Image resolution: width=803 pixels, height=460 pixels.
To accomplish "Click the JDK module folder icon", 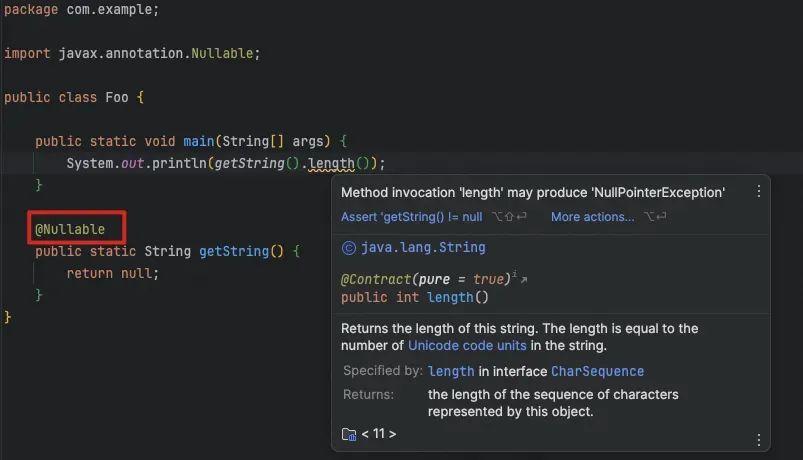I will pyautogui.click(x=349, y=434).
